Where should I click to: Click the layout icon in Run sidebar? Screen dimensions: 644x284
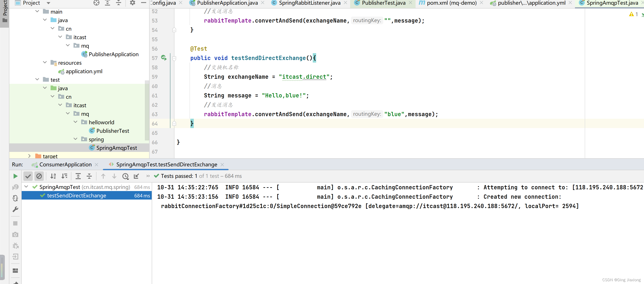15,270
